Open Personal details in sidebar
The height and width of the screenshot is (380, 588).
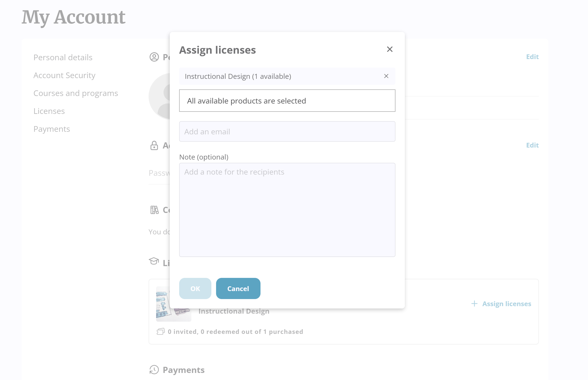point(63,57)
